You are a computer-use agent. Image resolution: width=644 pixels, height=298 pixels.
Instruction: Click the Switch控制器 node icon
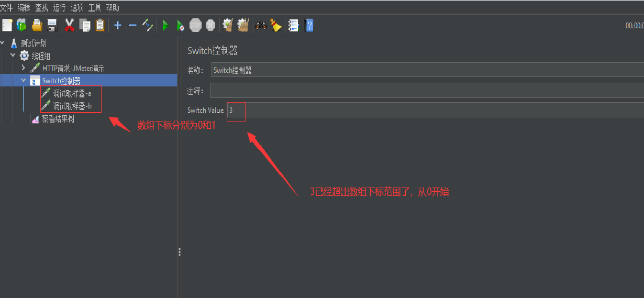35,81
